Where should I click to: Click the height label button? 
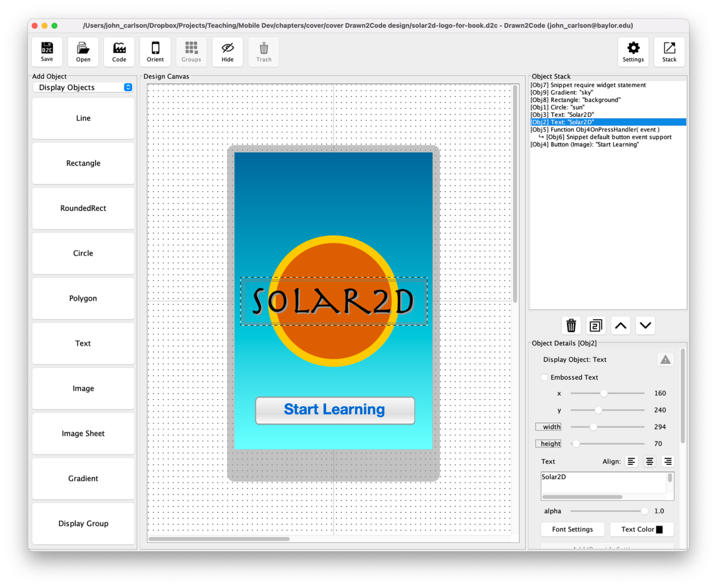coord(548,444)
